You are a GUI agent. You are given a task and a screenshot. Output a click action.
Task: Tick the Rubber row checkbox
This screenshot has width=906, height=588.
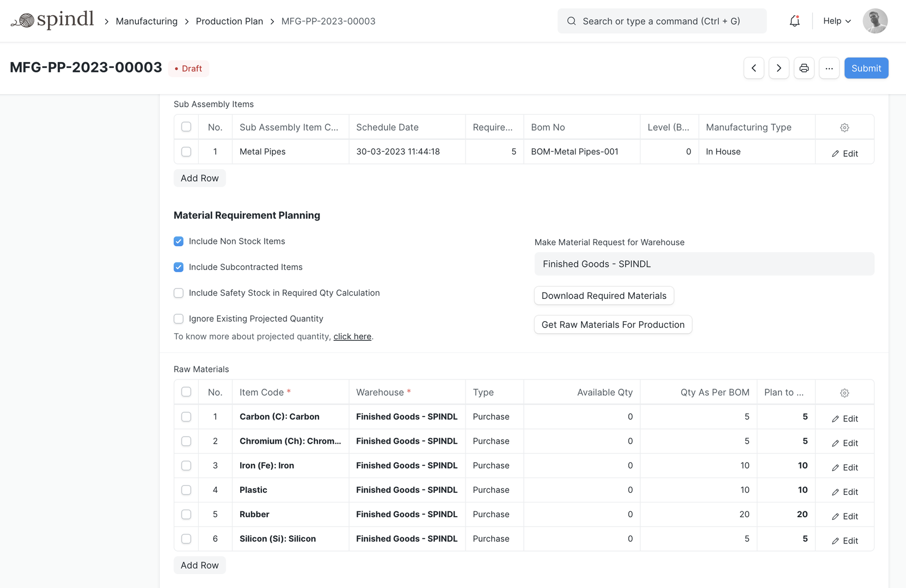point(186,514)
